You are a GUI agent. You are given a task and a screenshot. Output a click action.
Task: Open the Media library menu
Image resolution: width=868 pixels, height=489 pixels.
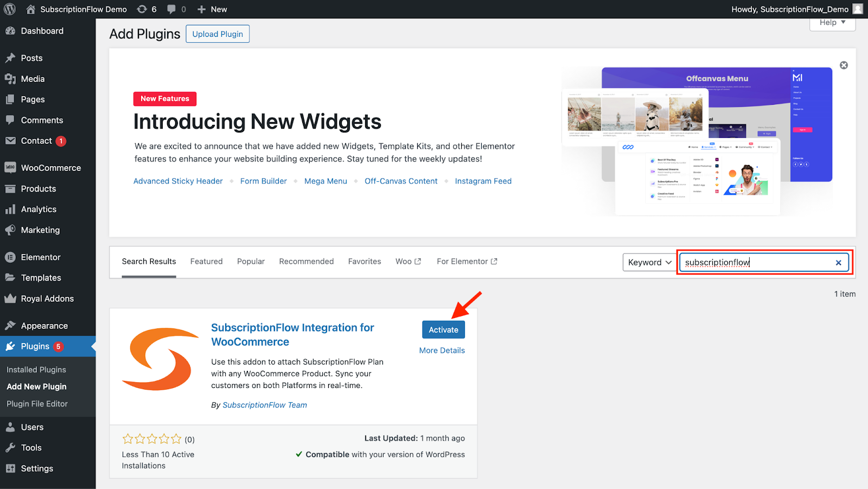click(x=48, y=79)
